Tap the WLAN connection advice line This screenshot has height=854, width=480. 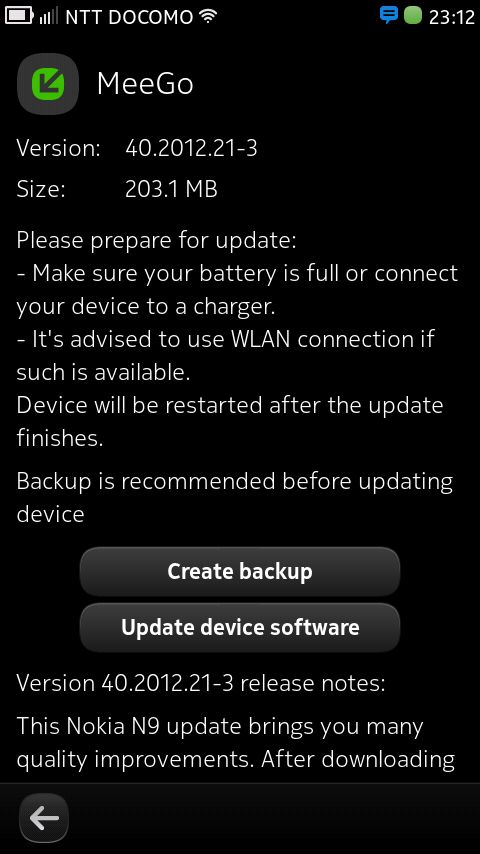(x=226, y=356)
